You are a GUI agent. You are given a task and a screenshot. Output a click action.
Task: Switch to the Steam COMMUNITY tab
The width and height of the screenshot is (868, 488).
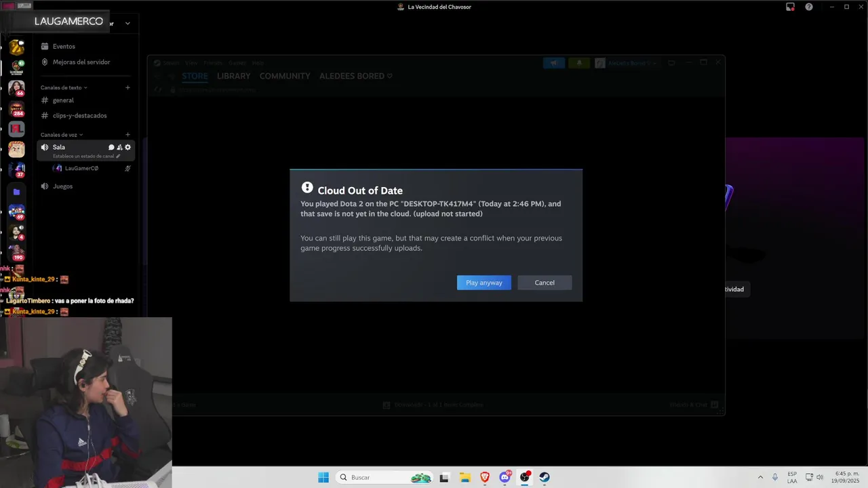[x=285, y=76]
